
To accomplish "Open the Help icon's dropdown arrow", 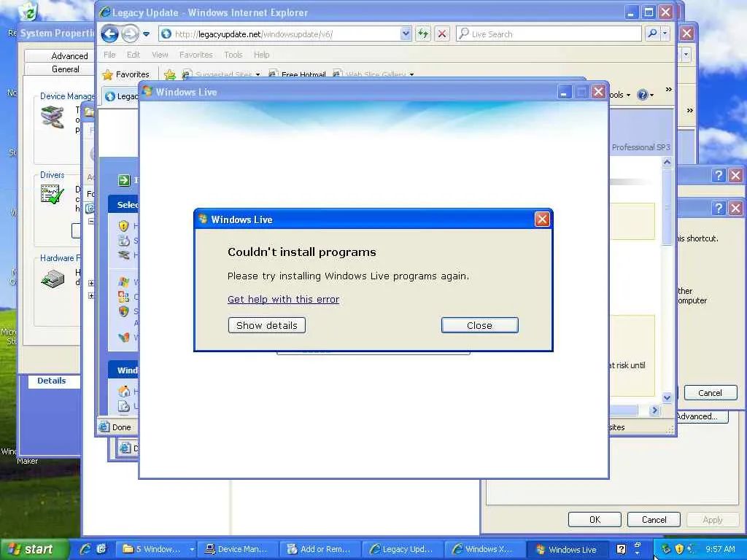I will tap(651, 96).
